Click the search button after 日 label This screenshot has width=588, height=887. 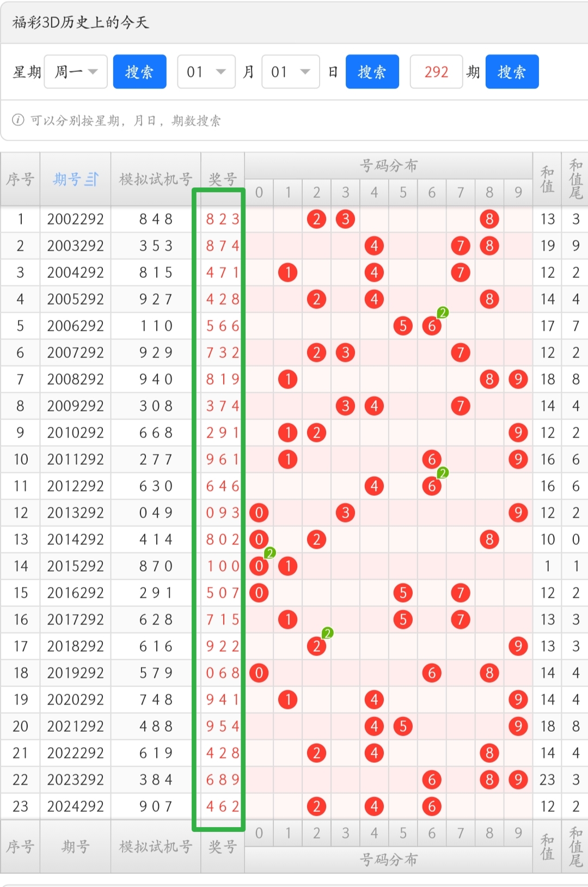pyautogui.click(x=372, y=71)
